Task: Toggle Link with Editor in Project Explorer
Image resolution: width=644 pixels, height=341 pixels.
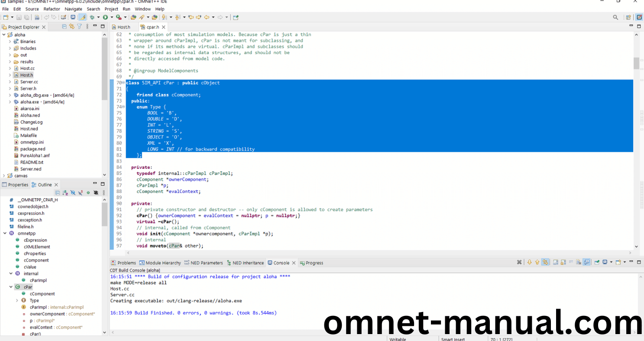Action: coord(71,27)
